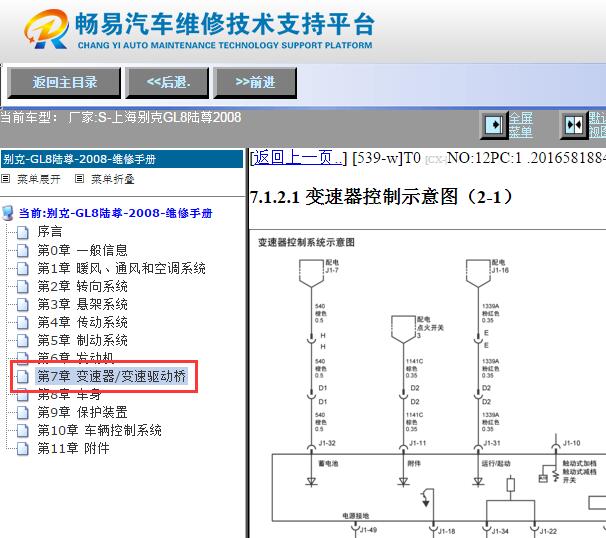The height and width of the screenshot is (538, 606).
Task: Click the 全屏菜单 link
Action: [521, 125]
